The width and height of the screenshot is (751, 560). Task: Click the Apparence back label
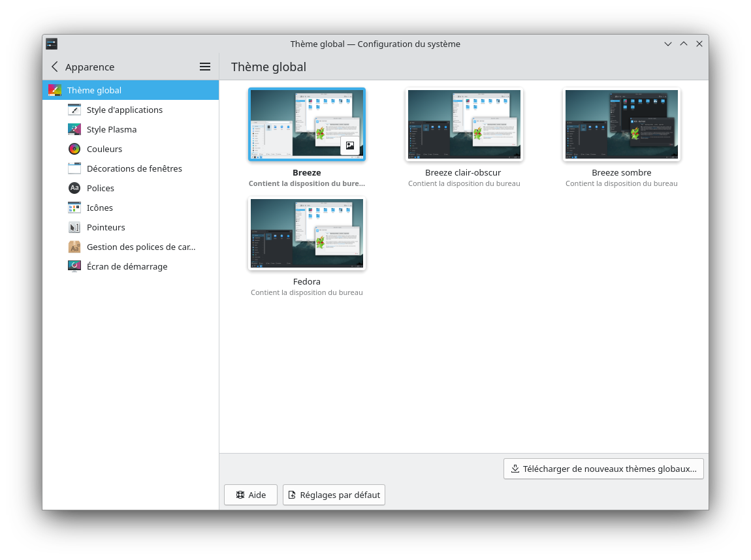(x=89, y=67)
